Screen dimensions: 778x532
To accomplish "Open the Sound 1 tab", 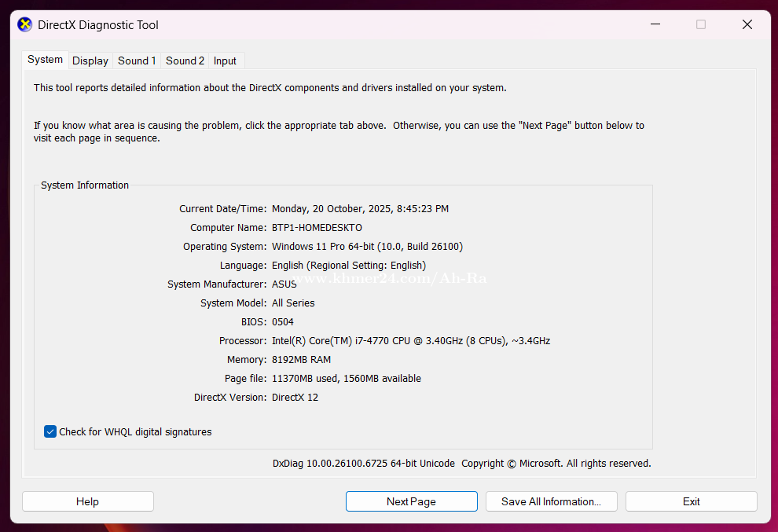I will click(137, 61).
